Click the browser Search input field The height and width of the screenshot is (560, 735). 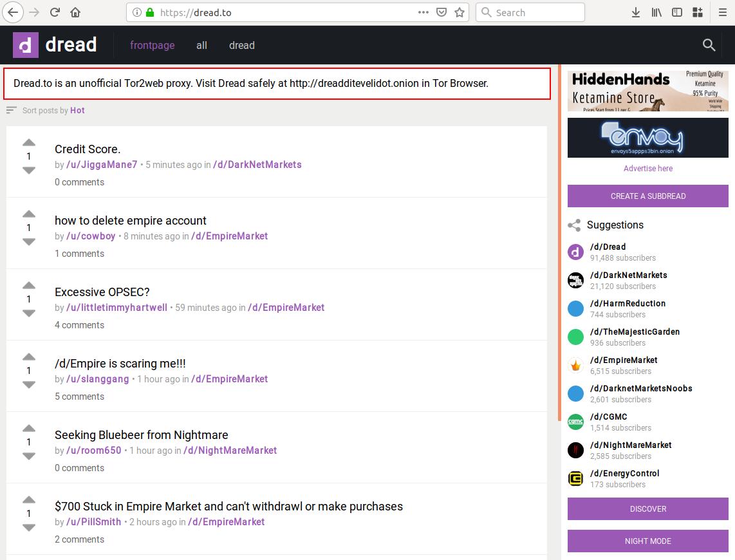tap(530, 13)
